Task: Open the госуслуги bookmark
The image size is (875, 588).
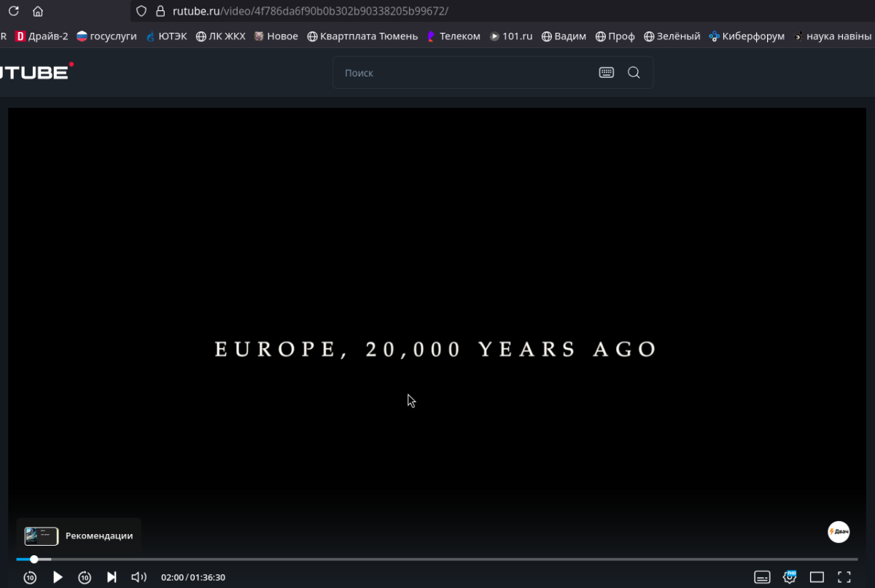Action: pos(106,36)
